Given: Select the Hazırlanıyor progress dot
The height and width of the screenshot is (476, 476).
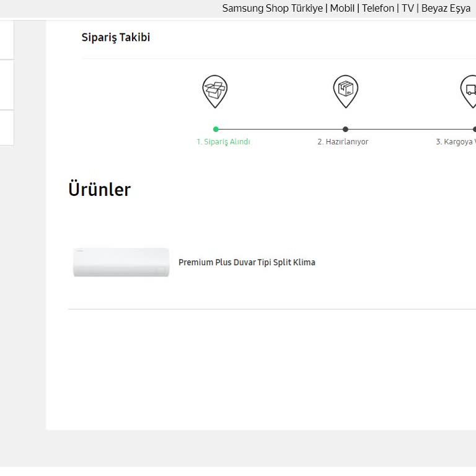Looking at the screenshot, I should [345, 130].
